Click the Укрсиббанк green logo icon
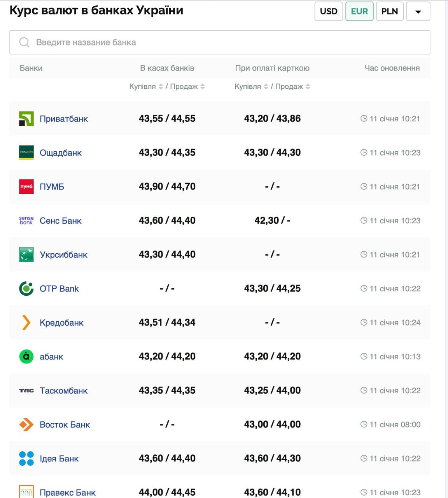 (x=26, y=254)
